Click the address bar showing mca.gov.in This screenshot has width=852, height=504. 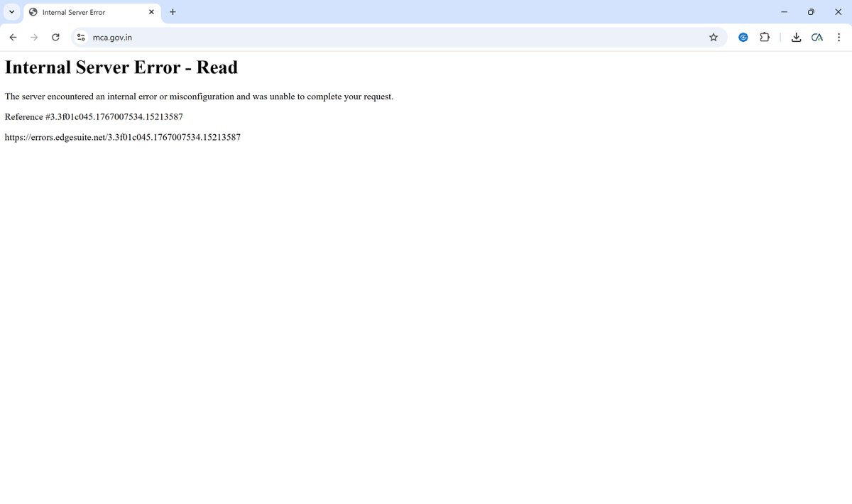coord(398,38)
